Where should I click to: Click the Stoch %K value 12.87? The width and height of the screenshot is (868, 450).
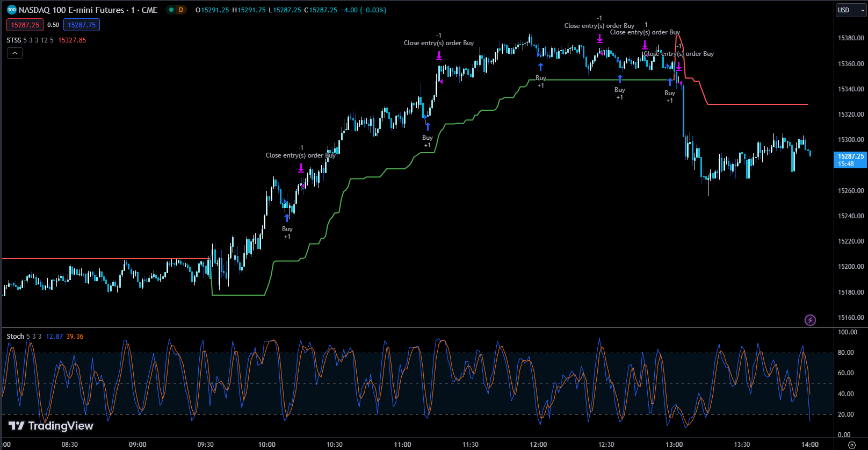[x=54, y=337]
